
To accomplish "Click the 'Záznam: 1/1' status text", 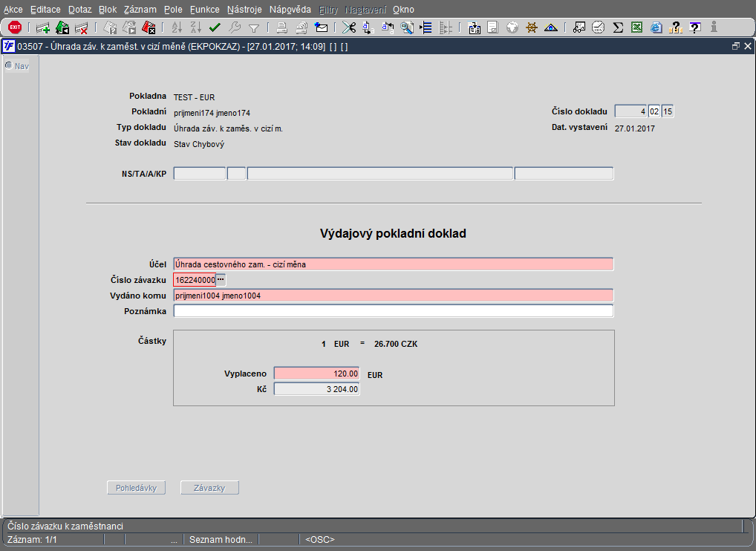I will click(32, 539).
